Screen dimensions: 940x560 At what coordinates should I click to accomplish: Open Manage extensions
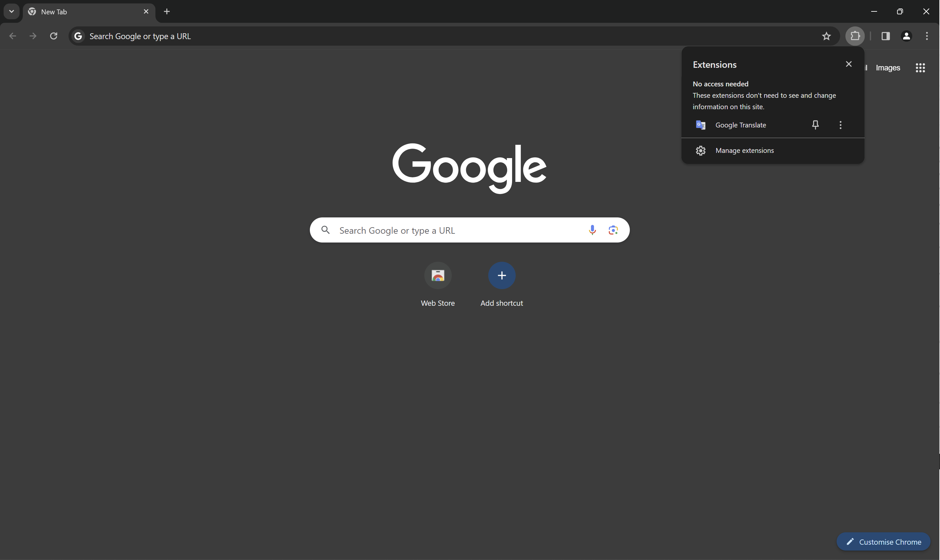pos(772,151)
